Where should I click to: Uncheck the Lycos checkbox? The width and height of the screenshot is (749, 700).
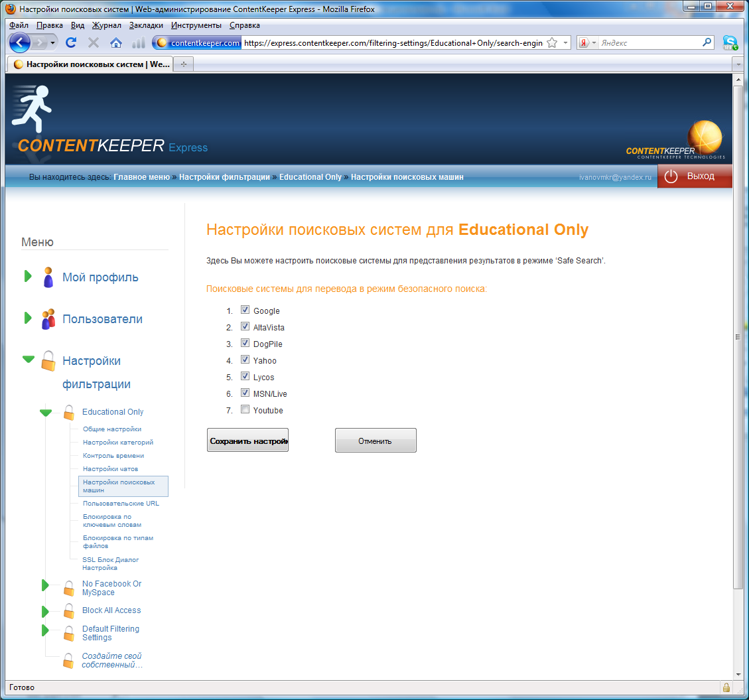tap(245, 376)
